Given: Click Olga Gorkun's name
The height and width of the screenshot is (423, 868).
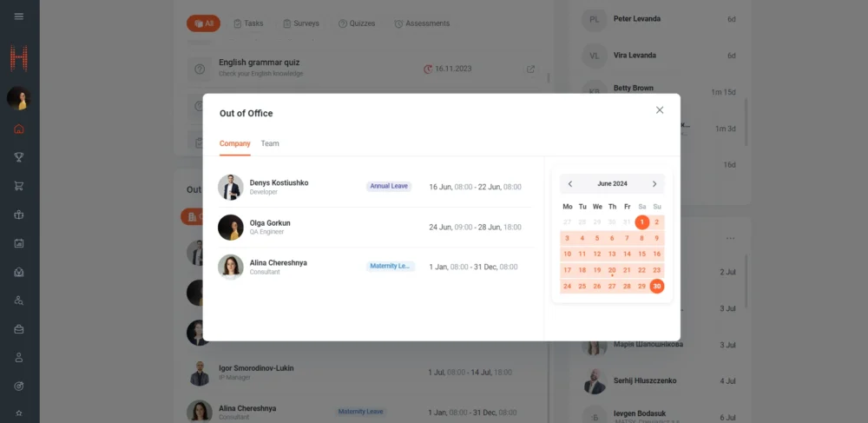Looking at the screenshot, I should 270,223.
